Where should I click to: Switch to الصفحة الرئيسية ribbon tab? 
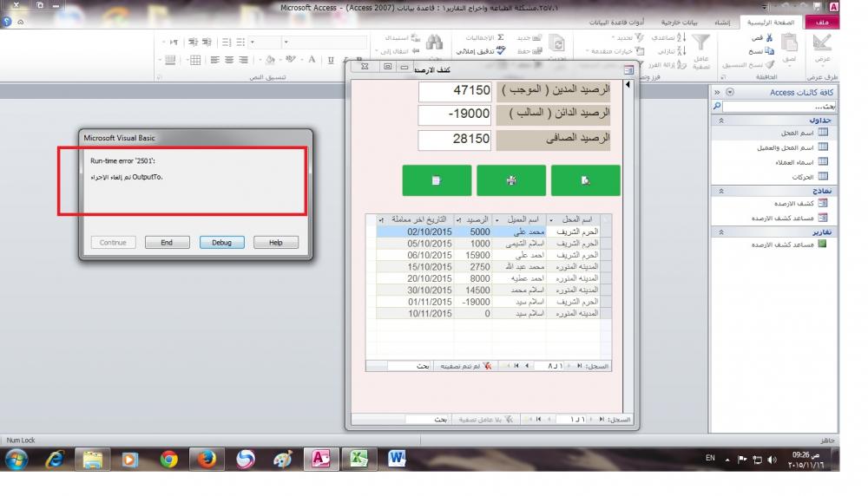[771, 23]
